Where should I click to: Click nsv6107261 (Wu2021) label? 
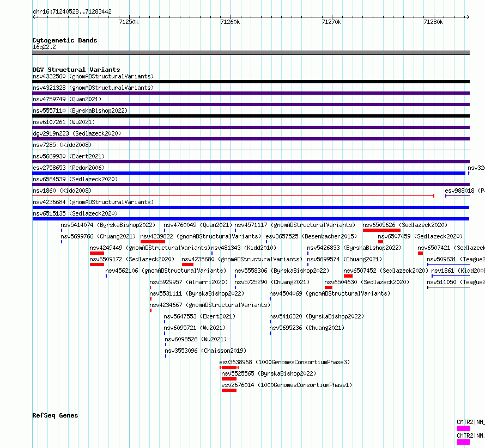(64, 122)
